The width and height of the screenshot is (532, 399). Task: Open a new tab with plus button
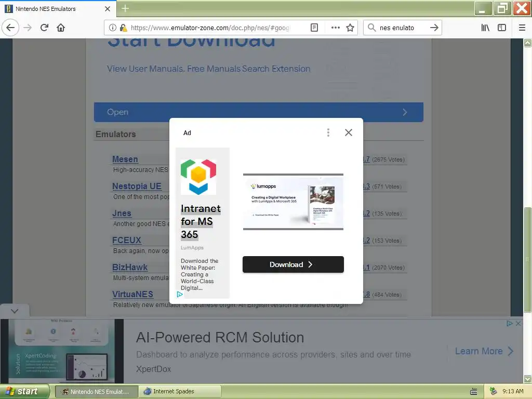pos(125,8)
